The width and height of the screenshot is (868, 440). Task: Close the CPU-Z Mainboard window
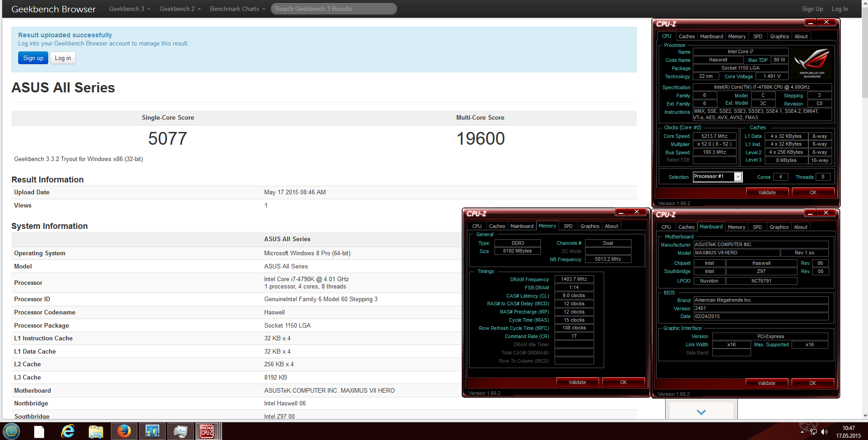[x=826, y=213]
